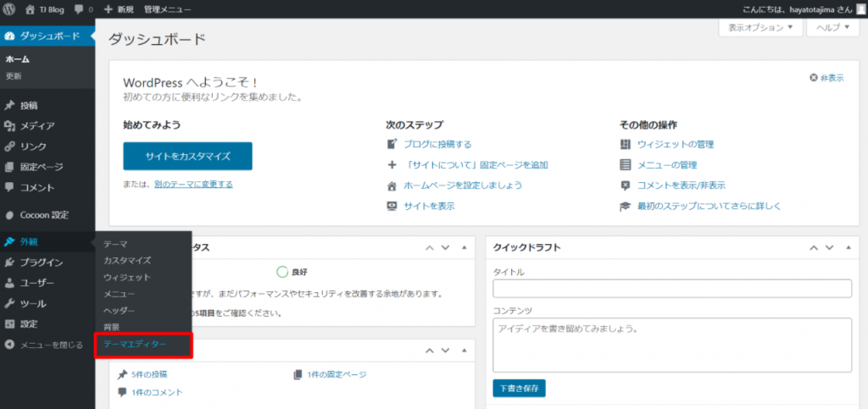Open 管理メニュー in admin bar
This screenshot has width=868, height=409.
(x=167, y=9)
